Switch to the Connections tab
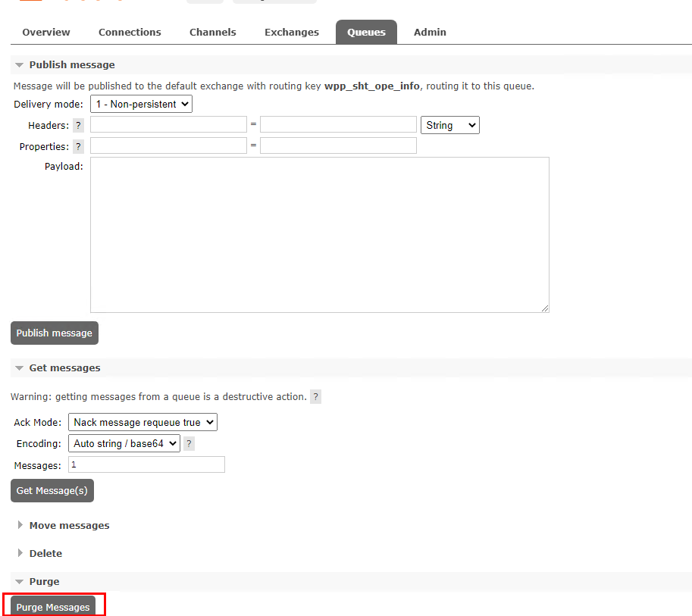The width and height of the screenshot is (692, 616). tap(129, 32)
